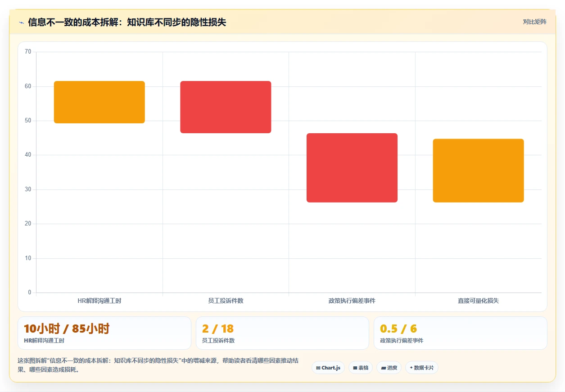This screenshot has height=392, width=565.
Task: Click the 数据卡片 tag chip
Action: pyautogui.click(x=422, y=368)
